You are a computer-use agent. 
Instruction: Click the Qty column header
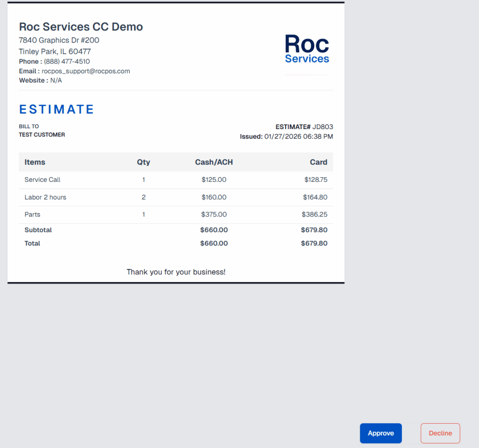pos(144,162)
